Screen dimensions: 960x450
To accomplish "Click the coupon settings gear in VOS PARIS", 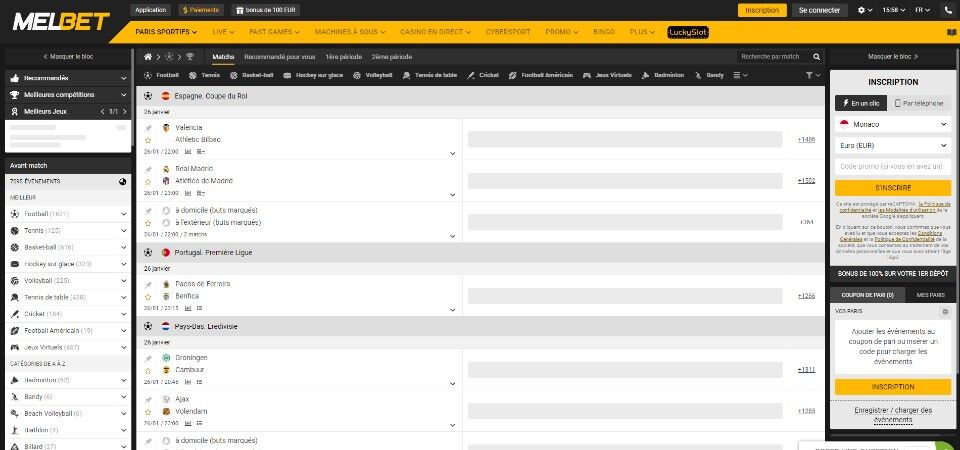I will (945, 312).
